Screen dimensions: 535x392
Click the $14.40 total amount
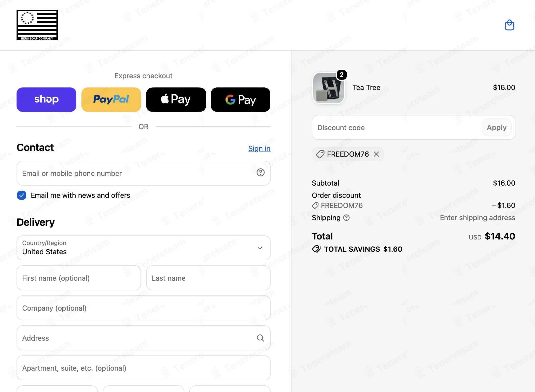pyautogui.click(x=500, y=236)
